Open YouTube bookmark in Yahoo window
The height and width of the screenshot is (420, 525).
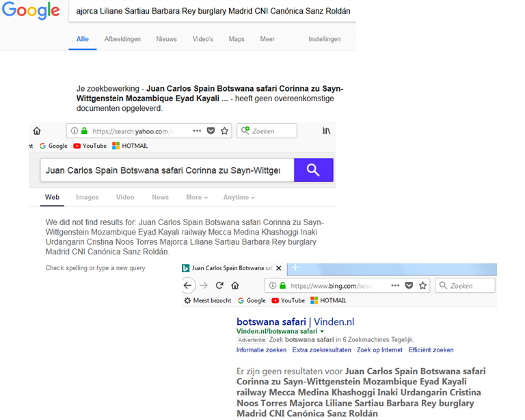pos(90,146)
